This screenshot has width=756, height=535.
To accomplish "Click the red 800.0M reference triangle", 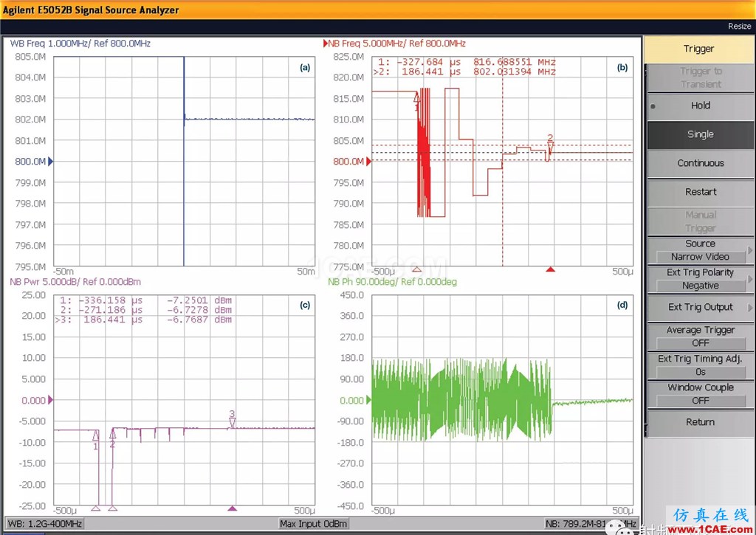I will (369, 162).
